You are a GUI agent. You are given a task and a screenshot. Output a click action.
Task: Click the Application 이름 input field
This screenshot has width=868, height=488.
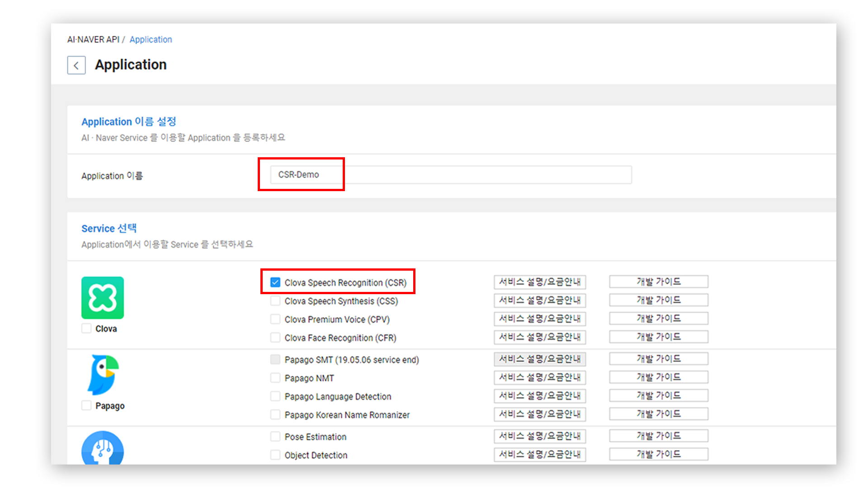point(450,174)
